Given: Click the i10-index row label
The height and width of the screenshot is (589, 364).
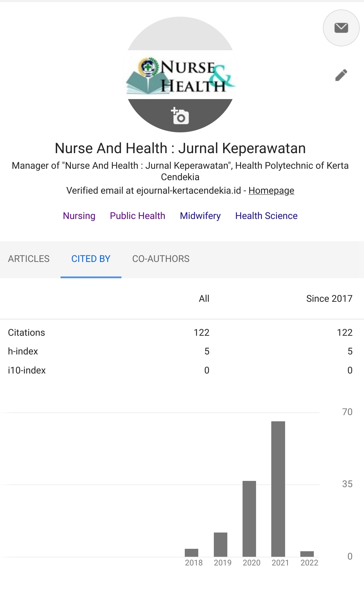Looking at the screenshot, I should [27, 370].
